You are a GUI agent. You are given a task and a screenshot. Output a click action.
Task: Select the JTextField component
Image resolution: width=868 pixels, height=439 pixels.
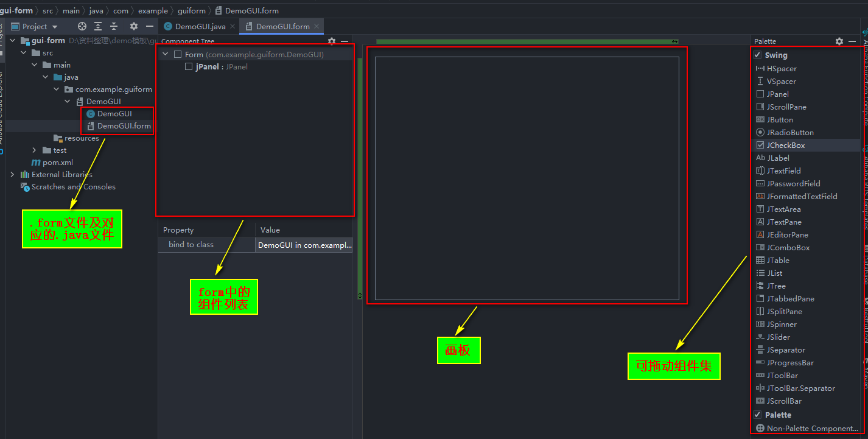click(x=779, y=171)
